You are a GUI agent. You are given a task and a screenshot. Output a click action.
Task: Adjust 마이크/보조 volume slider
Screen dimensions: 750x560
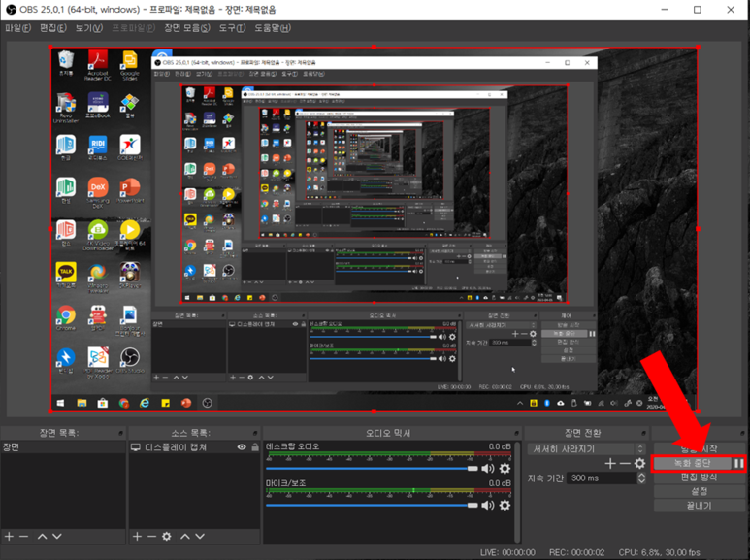point(372,505)
